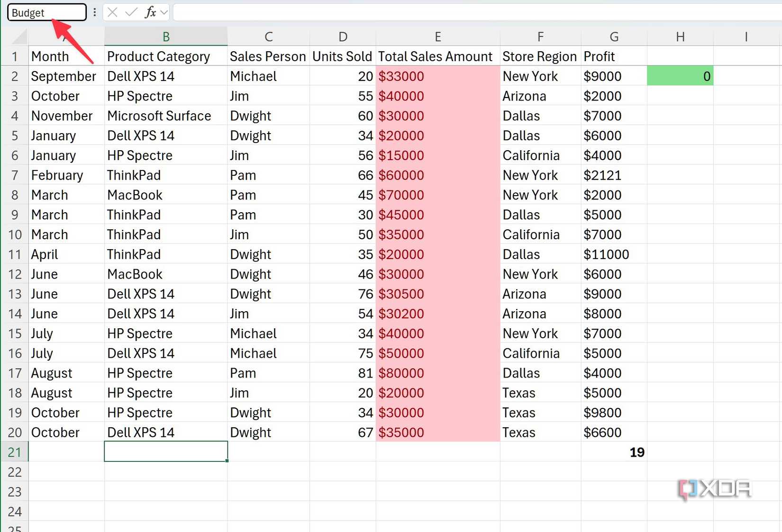Select column D header
This screenshot has height=532, width=782.
click(343, 36)
